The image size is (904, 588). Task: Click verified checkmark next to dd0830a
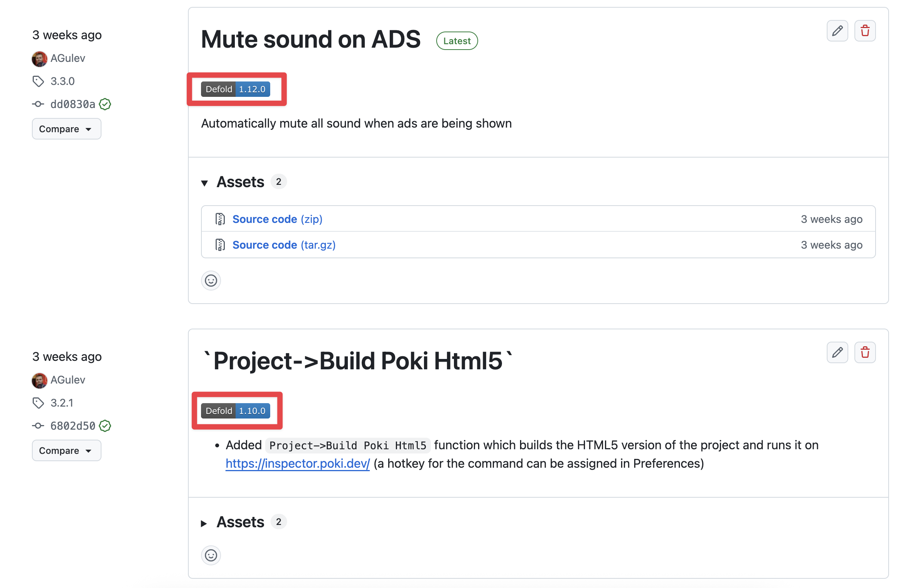tap(105, 104)
